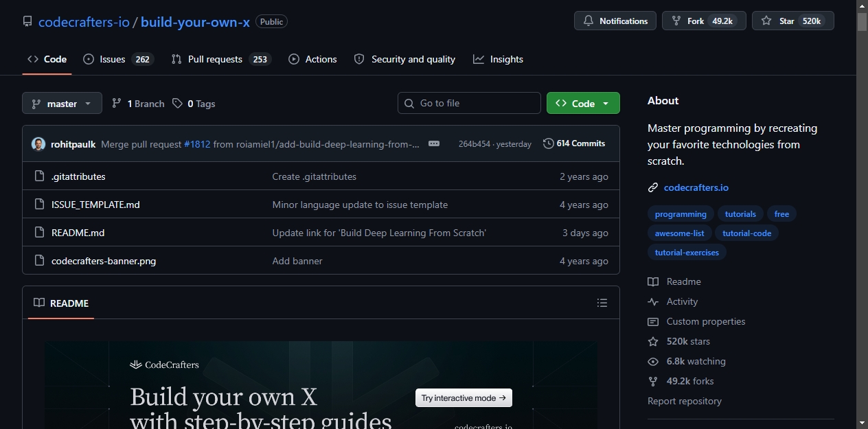Open the Custom properties link
The width and height of the screenshot is (868, 429).
[x=696, y=321]
